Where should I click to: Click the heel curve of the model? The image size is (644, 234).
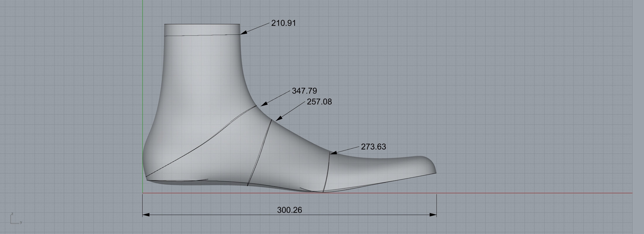(x=144, y=155)
